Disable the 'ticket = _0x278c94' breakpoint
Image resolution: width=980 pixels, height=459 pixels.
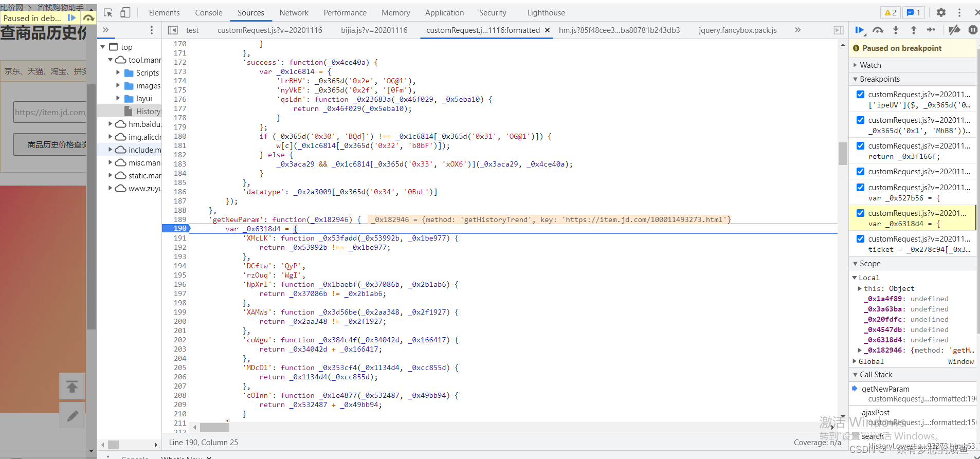(860, 238)
